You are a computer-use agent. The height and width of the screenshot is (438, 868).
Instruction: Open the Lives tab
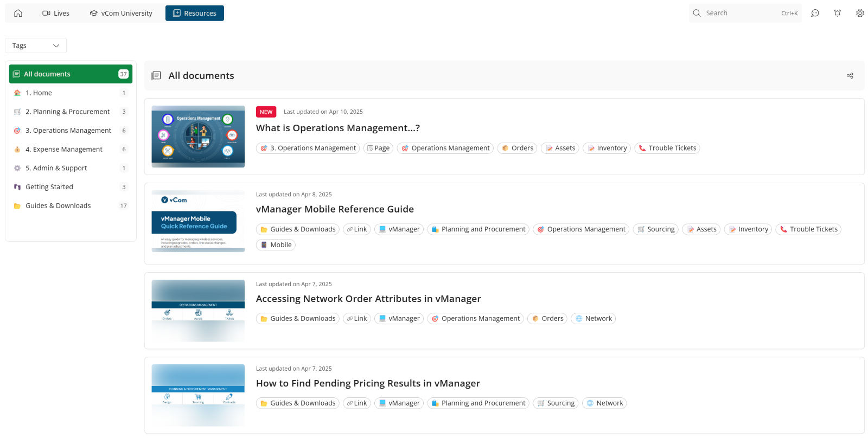(x=56, y=13)
